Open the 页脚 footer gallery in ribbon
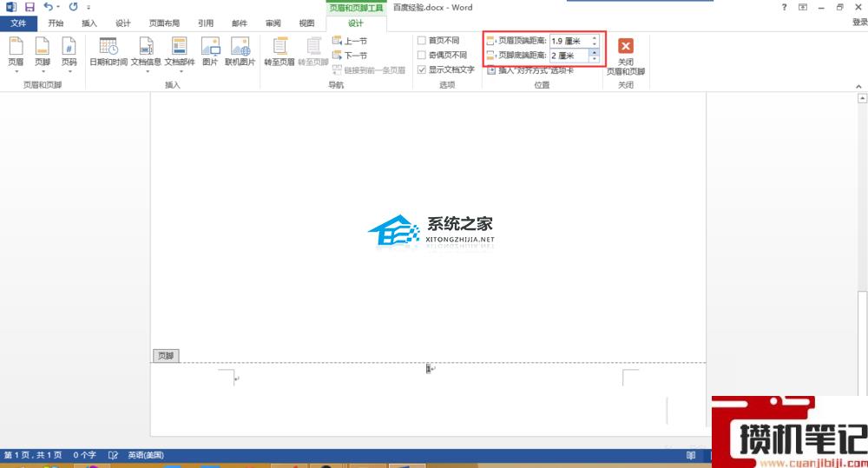 click(x=43, y=55)
